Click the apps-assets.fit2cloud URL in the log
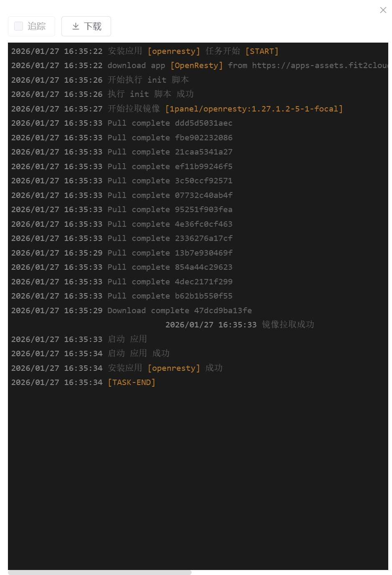The width and height of the screenshot is (392, 575). [x=319, y=66]
